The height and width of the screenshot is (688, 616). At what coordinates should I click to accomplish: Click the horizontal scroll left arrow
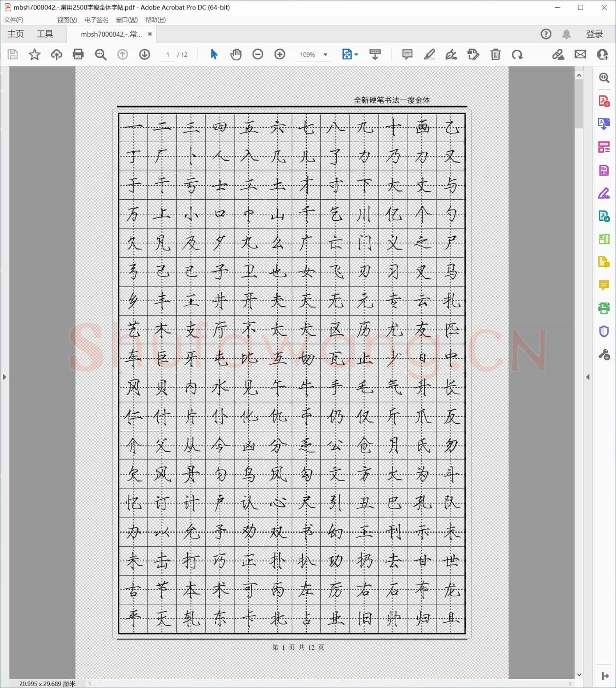click(x=90, y=683)
